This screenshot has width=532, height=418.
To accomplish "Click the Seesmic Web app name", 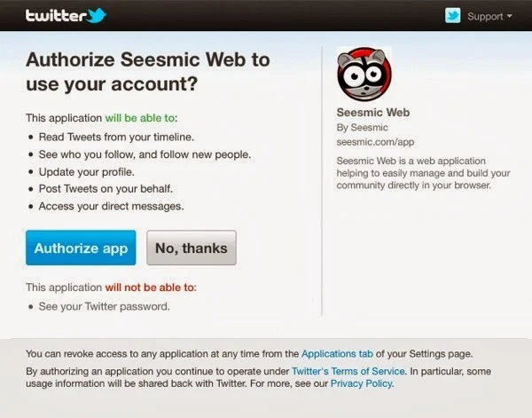I will coord(373,113).
